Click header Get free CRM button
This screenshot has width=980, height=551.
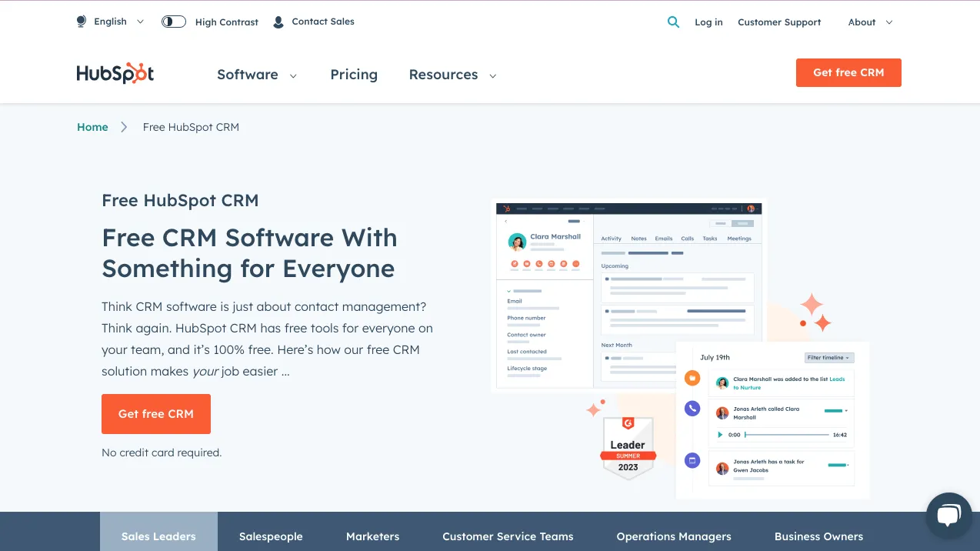pos(848,72)
